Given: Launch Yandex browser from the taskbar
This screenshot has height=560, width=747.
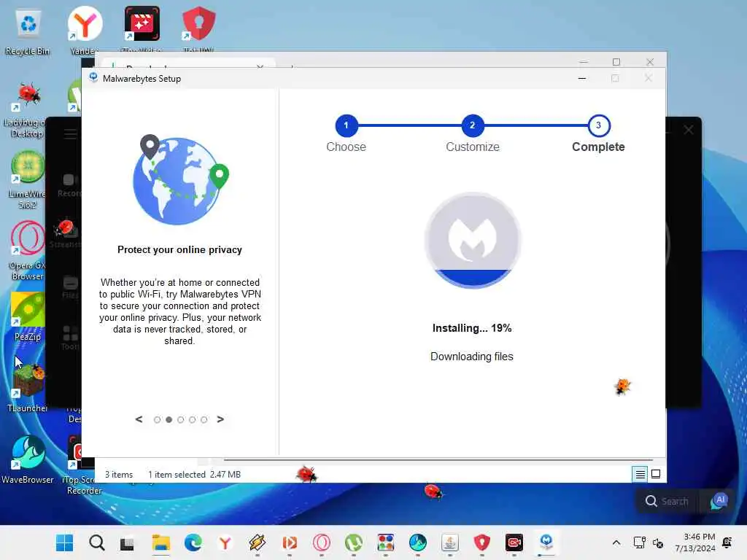Looking at the screenshot, I should point(225,542).
